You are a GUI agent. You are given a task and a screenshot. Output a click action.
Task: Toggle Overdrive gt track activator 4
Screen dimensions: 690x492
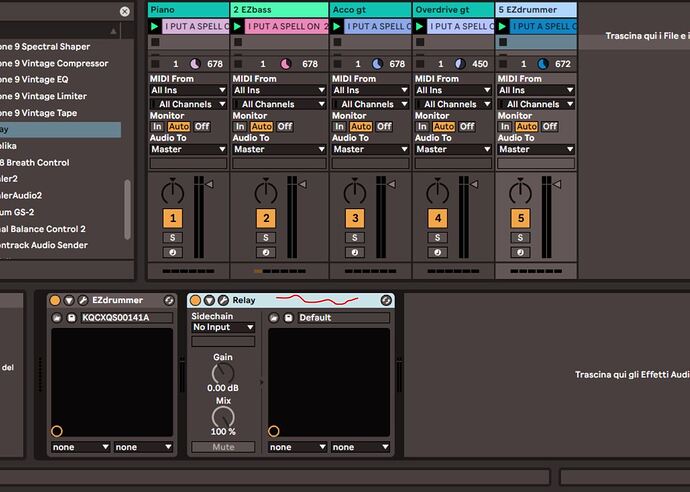point(437,218)
